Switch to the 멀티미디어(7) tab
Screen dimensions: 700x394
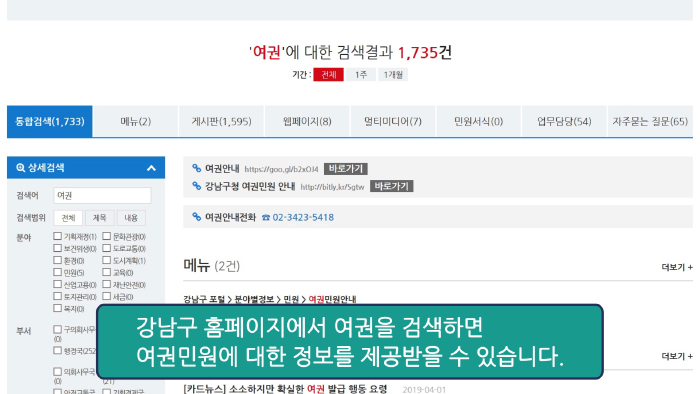click(x=393, y=121)
